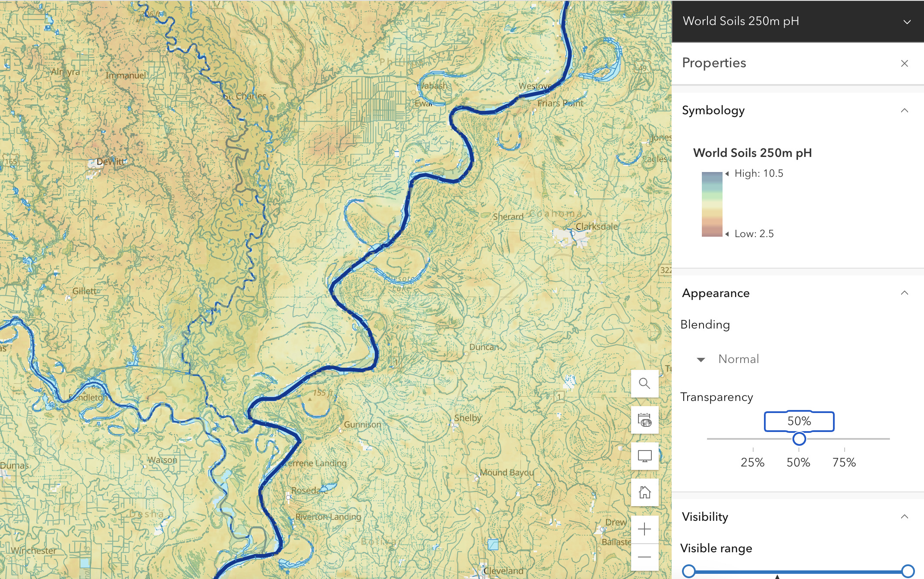Collapse the Symbology section

tap(905, 110)
